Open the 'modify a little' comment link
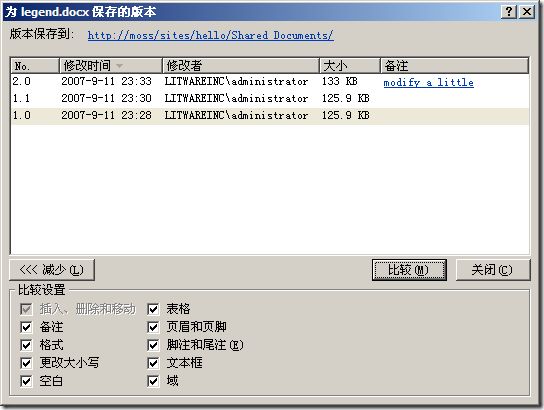544x410 pixels. pyautogui.click(x=428, y=83)
